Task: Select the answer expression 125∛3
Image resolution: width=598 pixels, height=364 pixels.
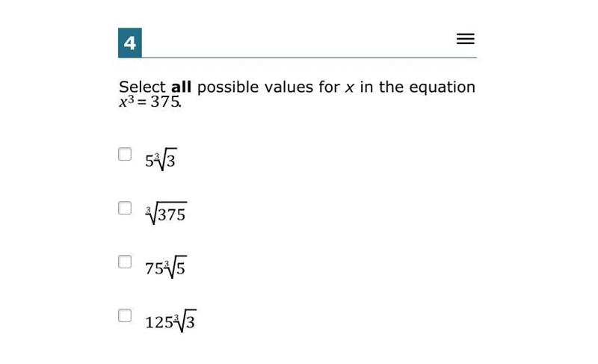Action: [170, 321]
